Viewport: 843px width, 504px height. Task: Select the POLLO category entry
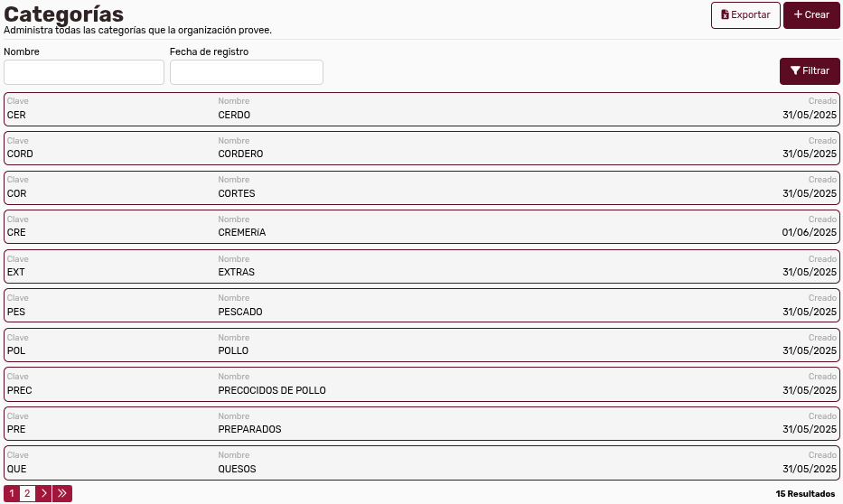tap(421, 345)
